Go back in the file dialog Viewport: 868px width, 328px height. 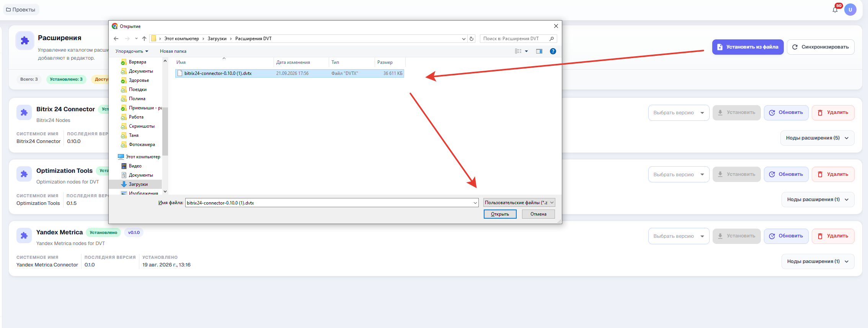(x=116, y=39)
